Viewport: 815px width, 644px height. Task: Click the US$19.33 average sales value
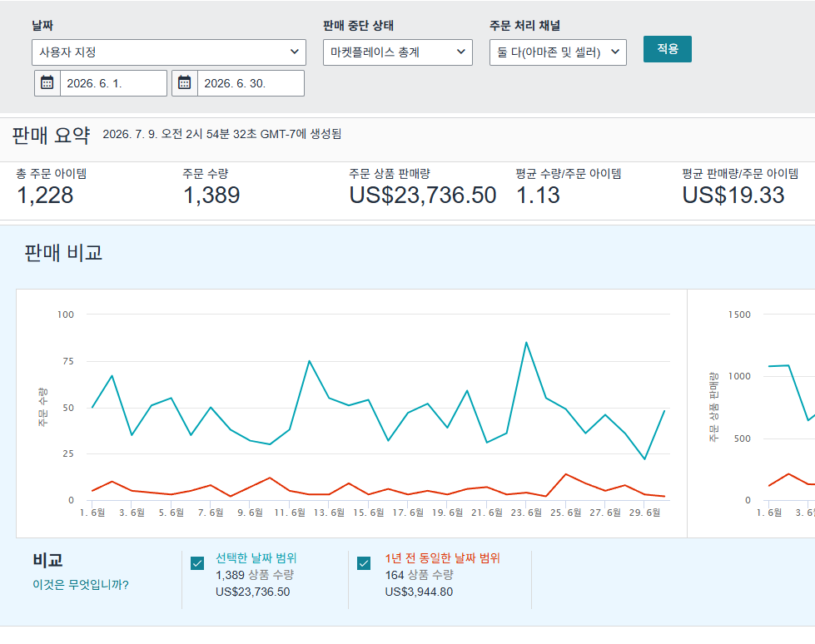(x=733, y=196)
